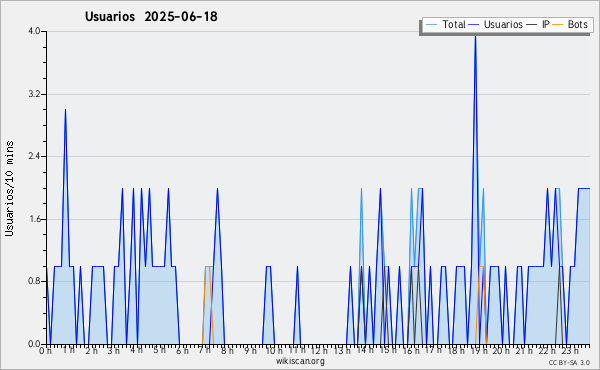600x370 pixels.
Task: Click the 2.4 y-axis value
Action: pyautogui.click(x=34, y=156)
